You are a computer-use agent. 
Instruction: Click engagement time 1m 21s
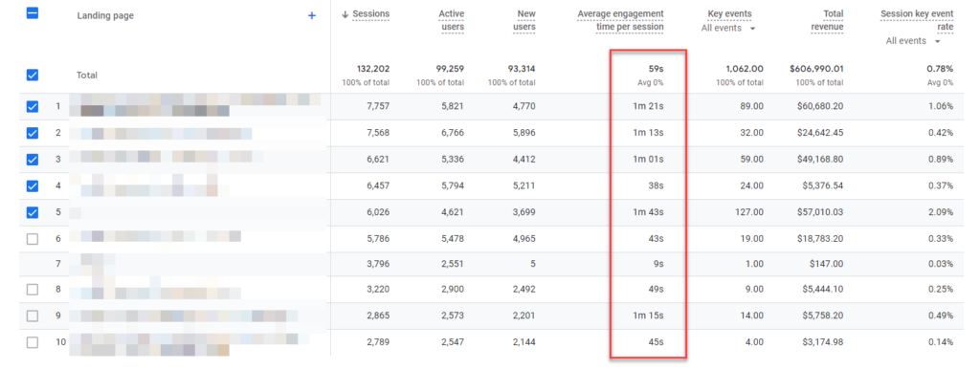click(648, 107)
